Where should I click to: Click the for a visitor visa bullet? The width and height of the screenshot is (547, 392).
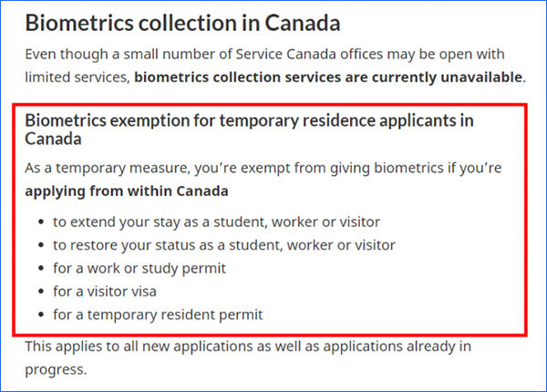click(x=105, y=291)
